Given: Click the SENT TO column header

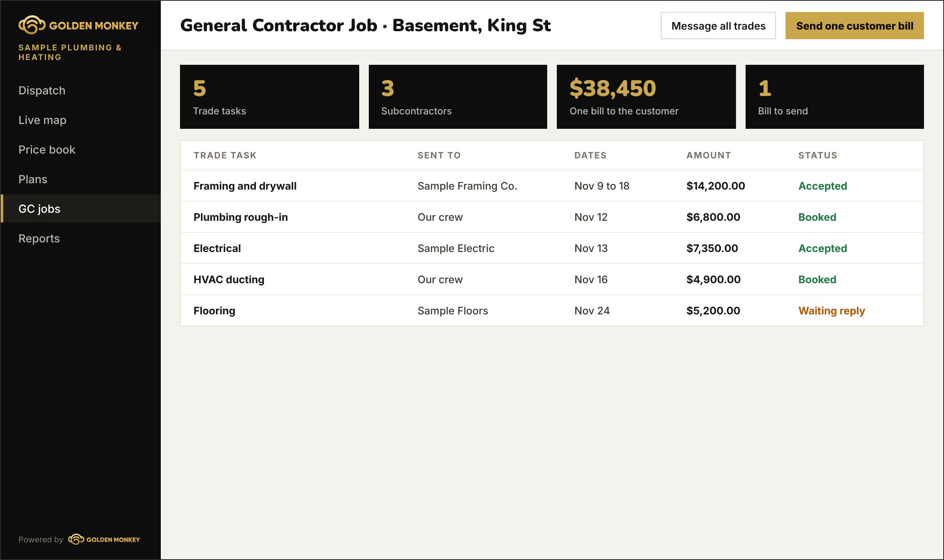Looking at the screenshot, I should pos(439,155).
